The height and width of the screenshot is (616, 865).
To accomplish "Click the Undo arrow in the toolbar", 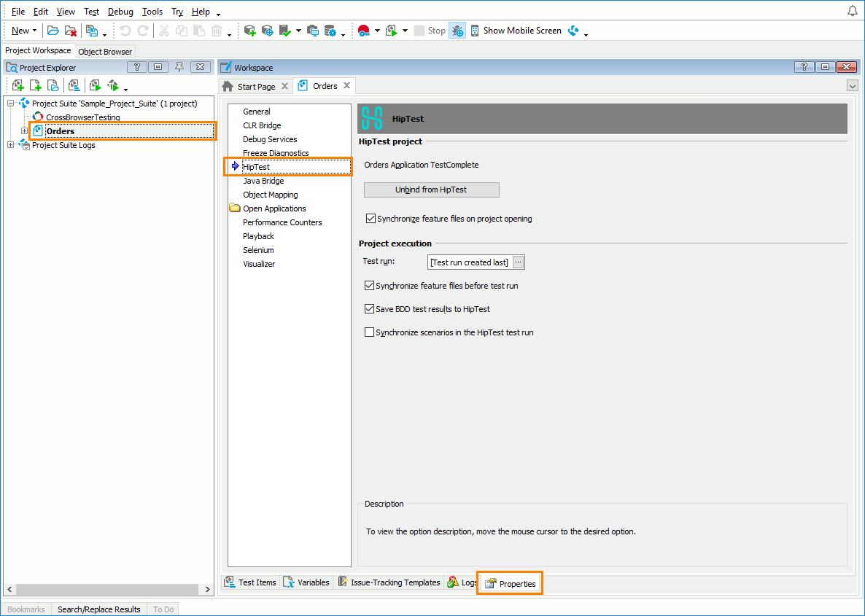I will (x=125, y=31).
